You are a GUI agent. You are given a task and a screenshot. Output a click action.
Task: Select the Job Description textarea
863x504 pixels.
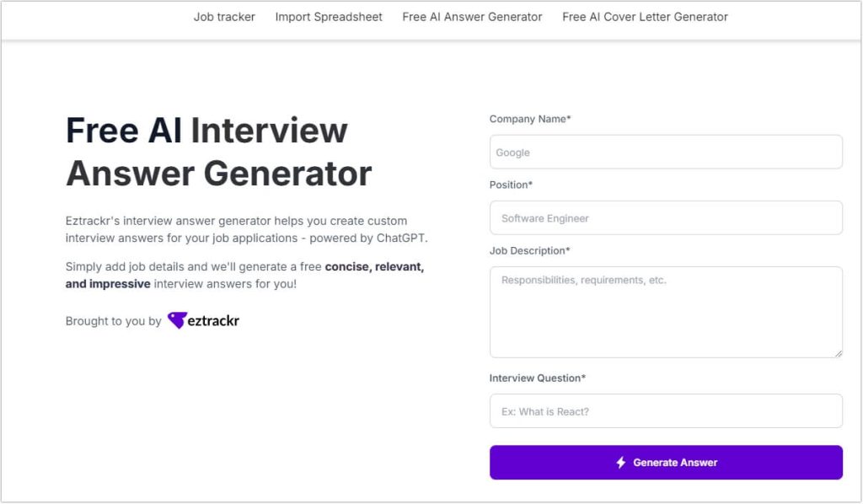click(x=666, y=310)
